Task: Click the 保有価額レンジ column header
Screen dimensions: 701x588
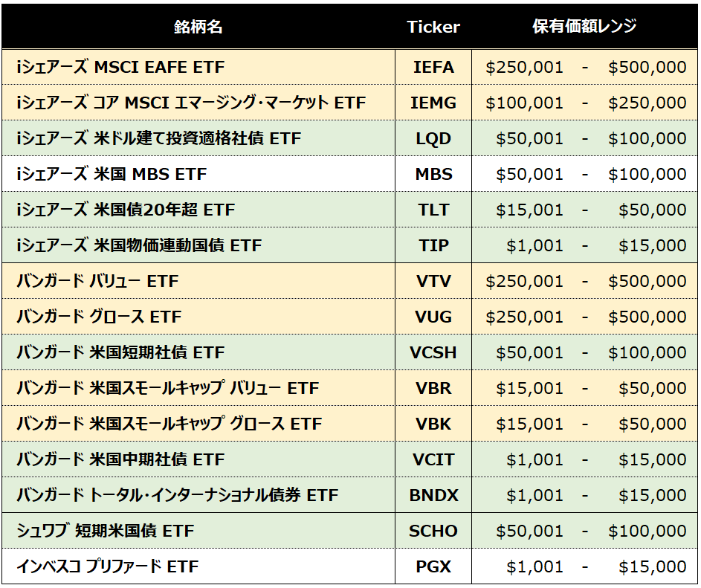Action: (x=585, y=27)
